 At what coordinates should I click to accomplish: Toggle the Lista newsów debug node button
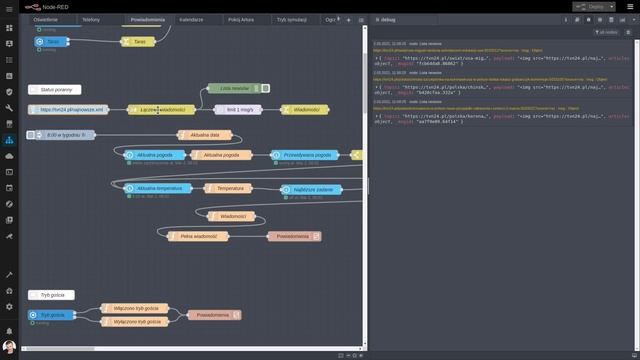pos(266,88)
